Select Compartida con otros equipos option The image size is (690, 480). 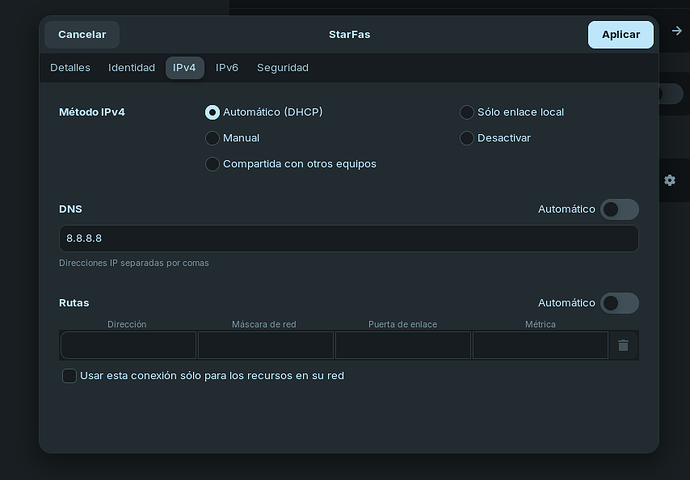(x=212, y=164)
